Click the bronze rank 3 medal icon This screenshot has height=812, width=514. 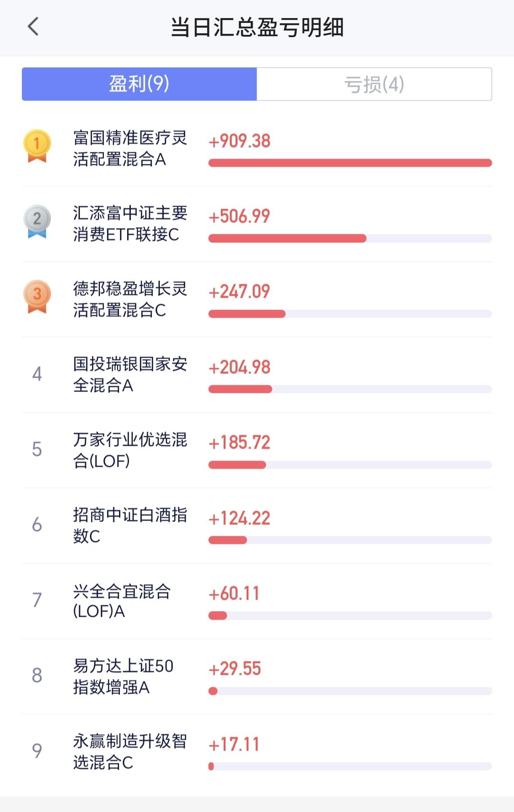pos(37,297)
